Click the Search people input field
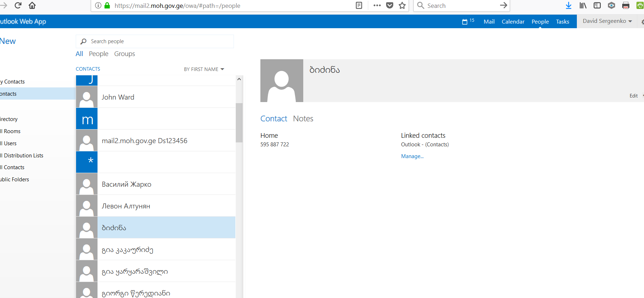Screen dimensions: 644x298 pyautogui.click(x=157, y=41)
